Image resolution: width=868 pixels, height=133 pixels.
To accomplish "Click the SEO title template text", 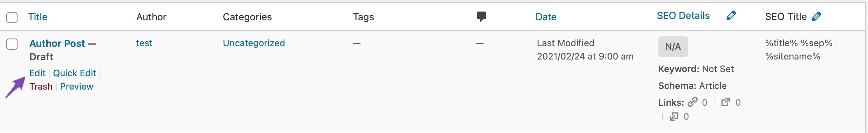I will tap(799, 50).
